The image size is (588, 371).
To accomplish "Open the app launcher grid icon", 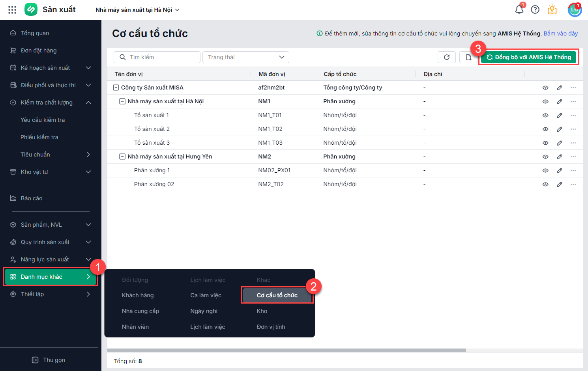I will click(x=12, y=10).
